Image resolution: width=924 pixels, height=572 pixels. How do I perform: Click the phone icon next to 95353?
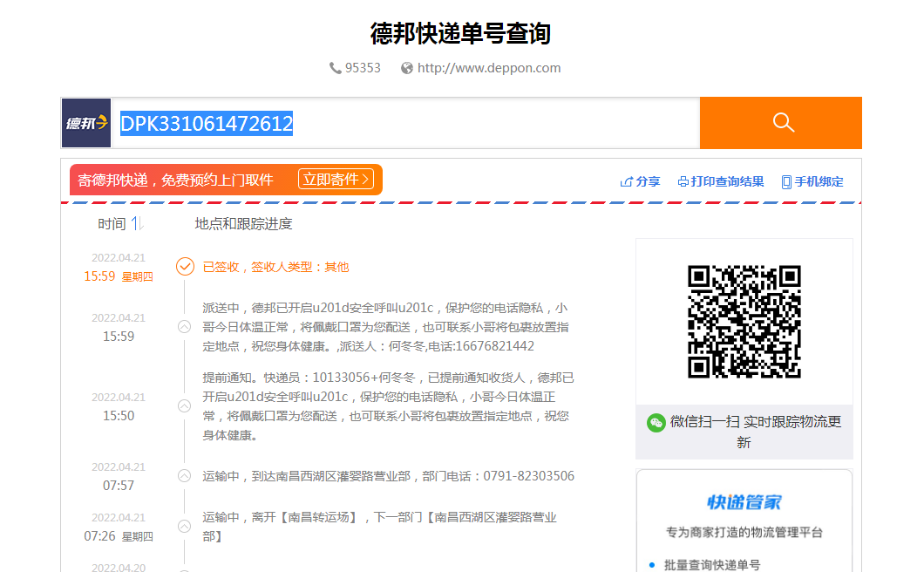tap(336, 68)
